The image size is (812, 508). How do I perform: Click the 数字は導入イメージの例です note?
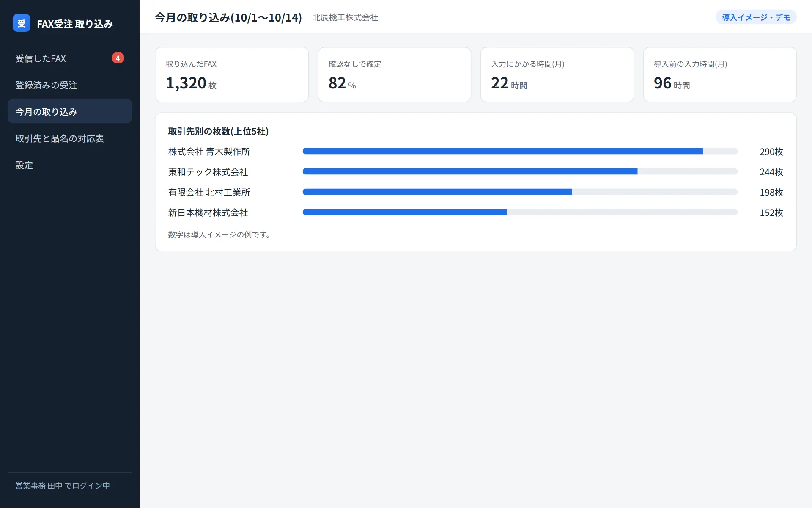pos(219,235)
